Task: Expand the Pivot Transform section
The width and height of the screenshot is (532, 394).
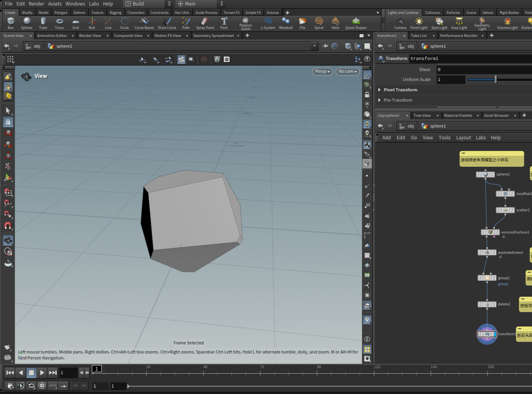Action: tap(400, 90)
